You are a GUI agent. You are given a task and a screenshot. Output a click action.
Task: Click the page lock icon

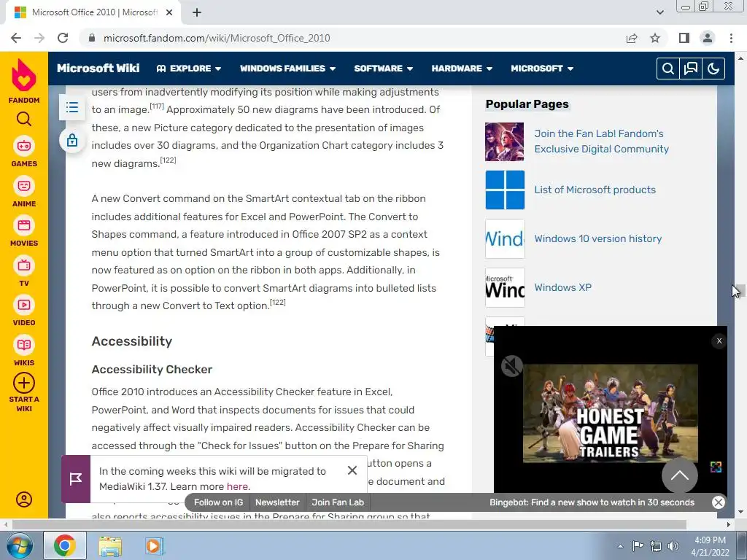72,141
